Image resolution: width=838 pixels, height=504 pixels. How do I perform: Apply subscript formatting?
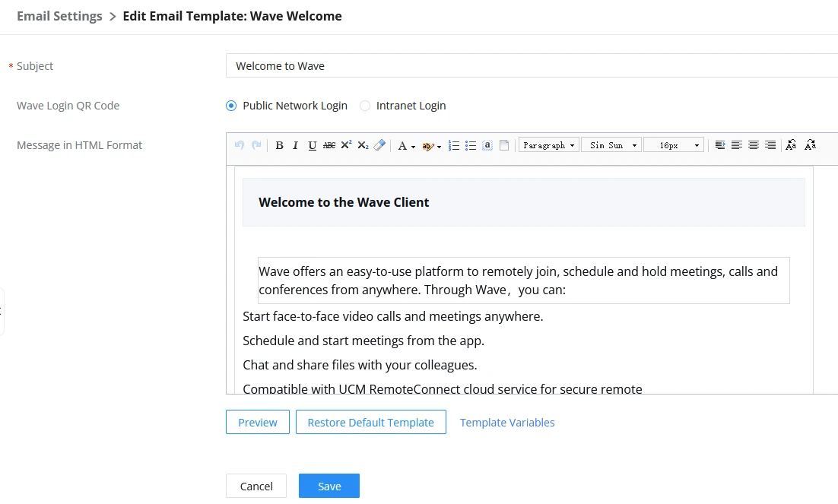coord(363,145)
